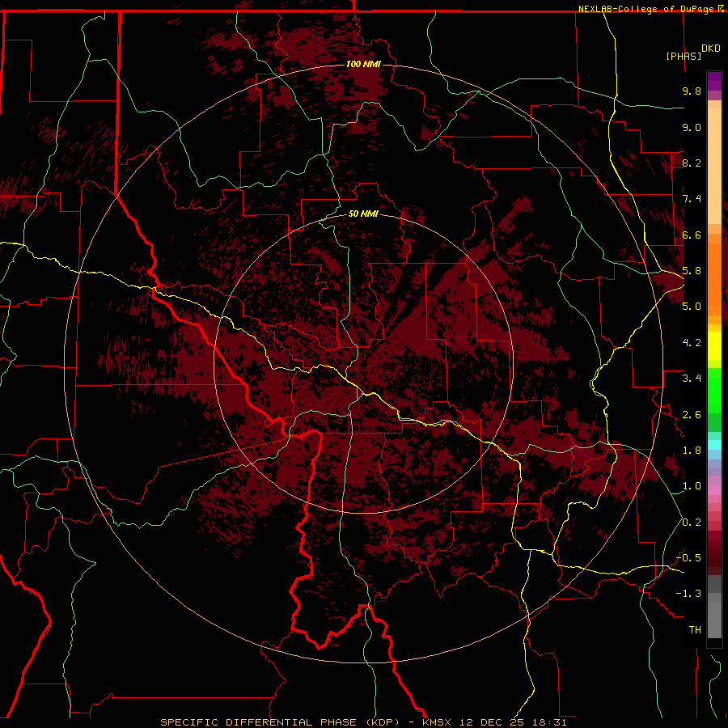Viewport: 728px width, 728px height.
Task: Click the 4.2 scale value
Action: [692, 343]
